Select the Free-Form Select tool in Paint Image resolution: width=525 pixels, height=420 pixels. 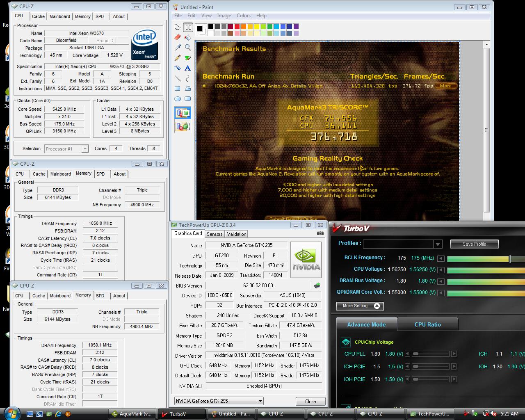pyautogui.click(x=178, y=27)
